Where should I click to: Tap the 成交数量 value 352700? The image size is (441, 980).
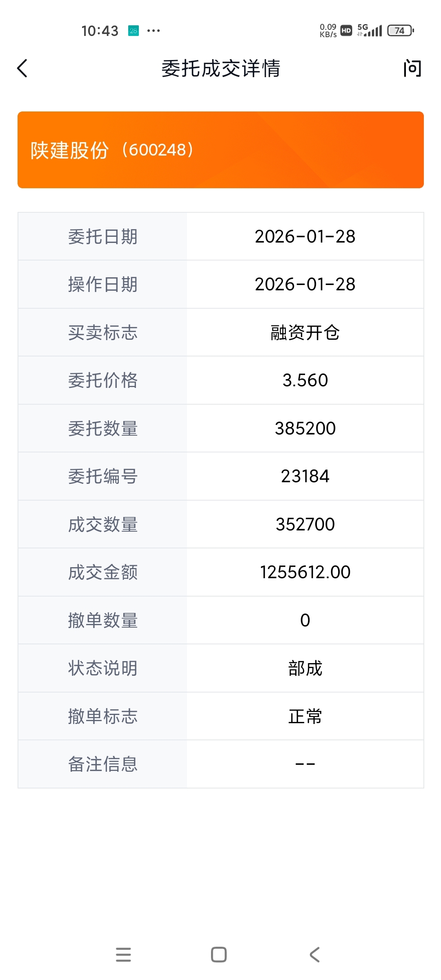pyautogui.click(x=305, y=524)
